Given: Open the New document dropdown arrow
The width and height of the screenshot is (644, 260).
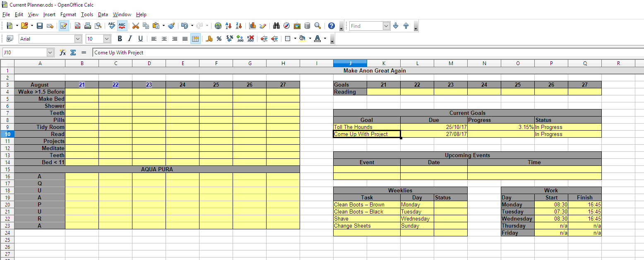Looking at the screenshot, I should point(17,26).
